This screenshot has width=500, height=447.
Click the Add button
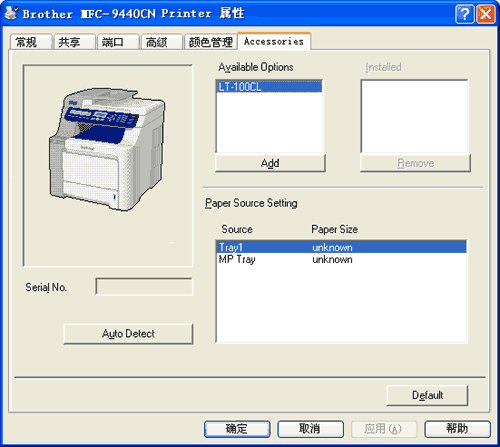(270, 163)
